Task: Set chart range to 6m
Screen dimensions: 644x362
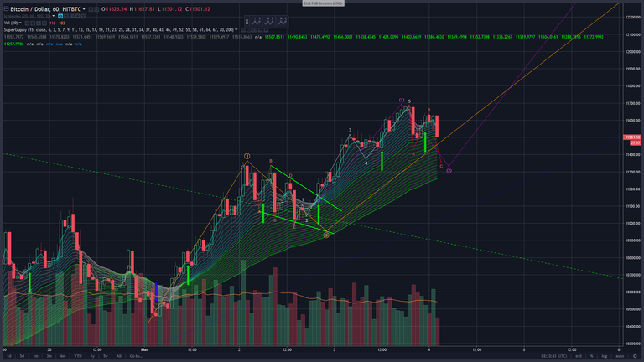Action: 63,356
